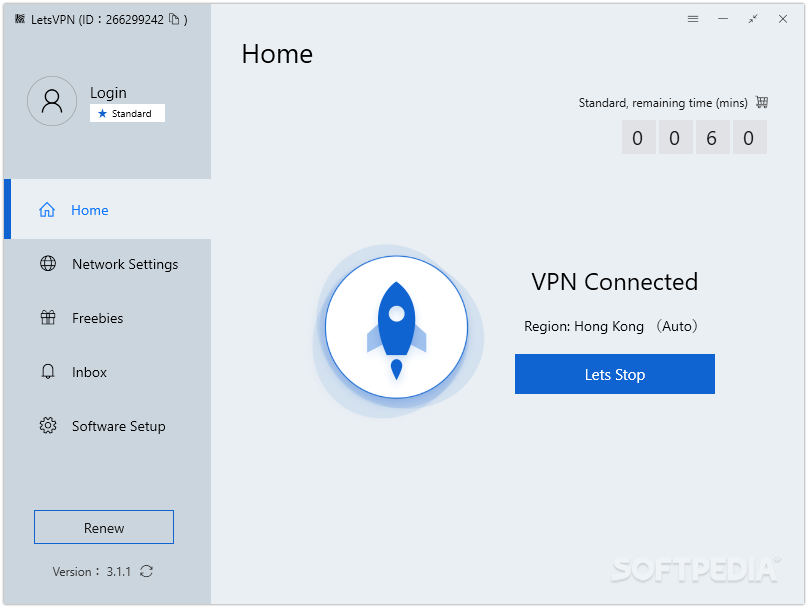Open the Inbox section
The height and width of the screenshot is (608, 808).
[89, 372]
